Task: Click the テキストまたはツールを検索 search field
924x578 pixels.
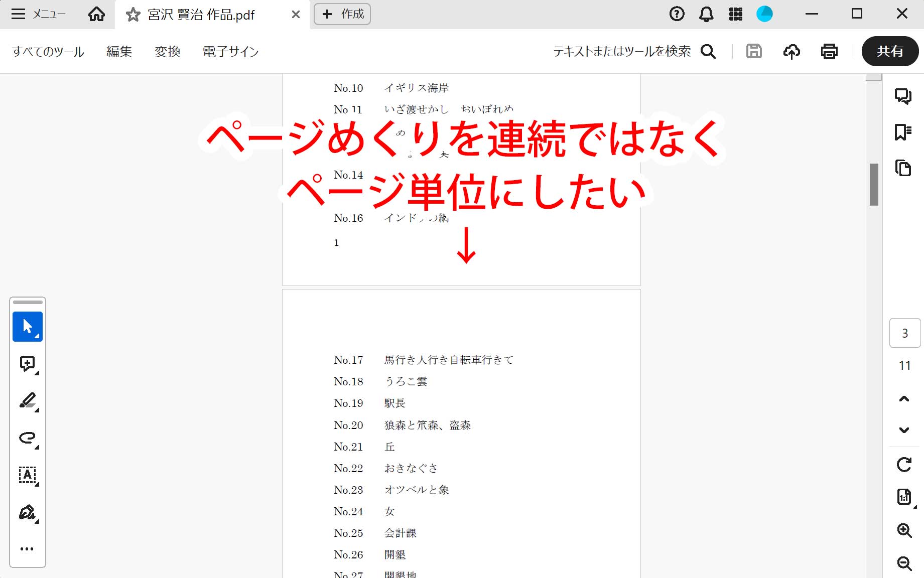Action: [x=622, y=51]
